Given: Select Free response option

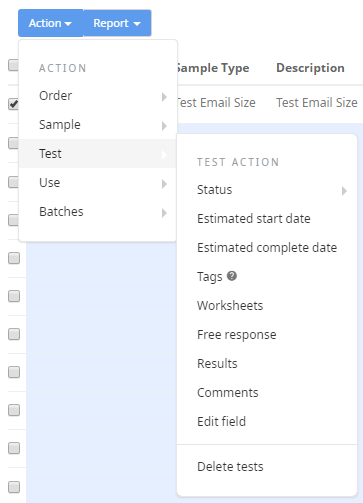Looking at the screenshot, I should [x=267, y=335].
